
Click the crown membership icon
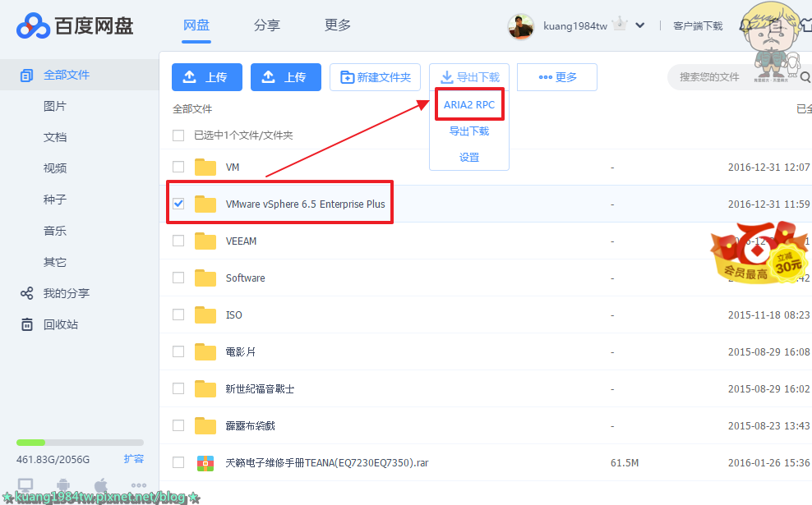(620, 25)
